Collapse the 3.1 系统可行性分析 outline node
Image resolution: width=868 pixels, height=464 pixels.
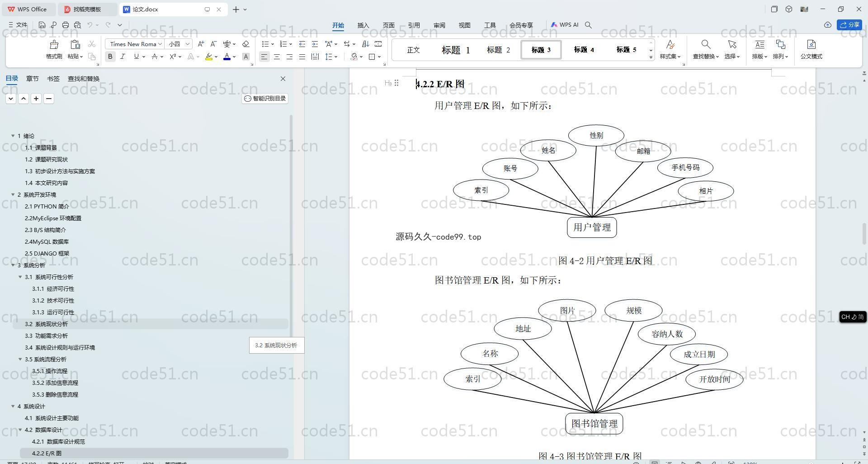(x=20, y=277)
